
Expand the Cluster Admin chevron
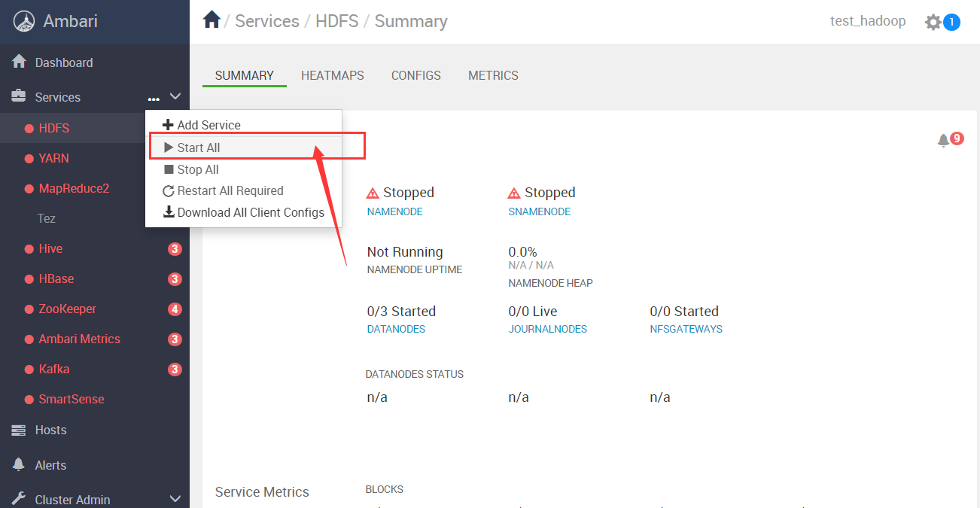[175, 499]
